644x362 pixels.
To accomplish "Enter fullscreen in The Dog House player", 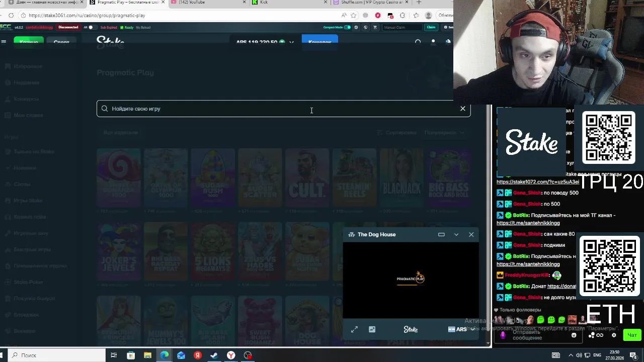I will click(x=354, y=329).
